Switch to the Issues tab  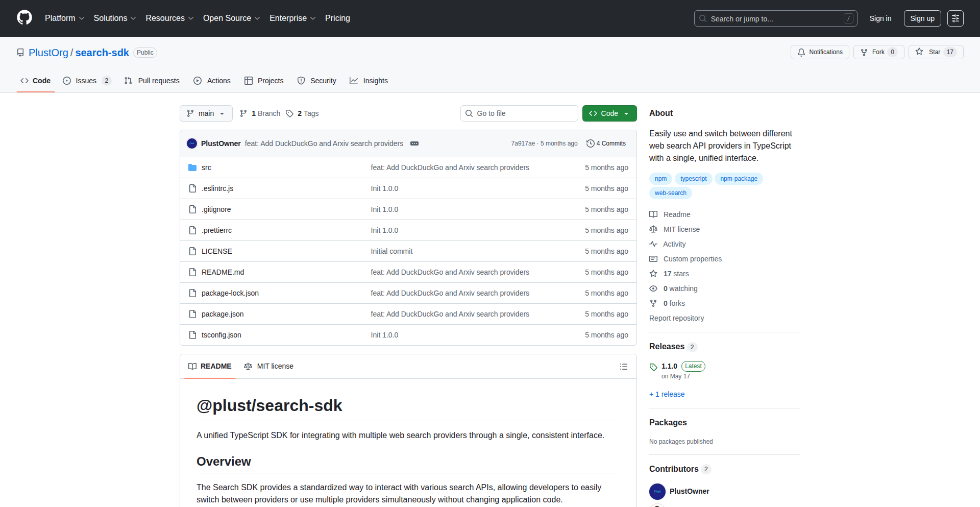coord(86,81)
